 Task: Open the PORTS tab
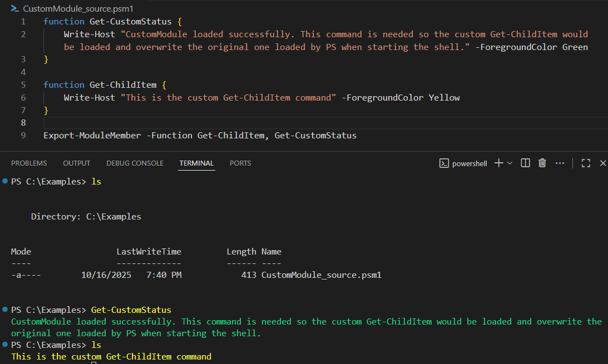pos(240,163)
